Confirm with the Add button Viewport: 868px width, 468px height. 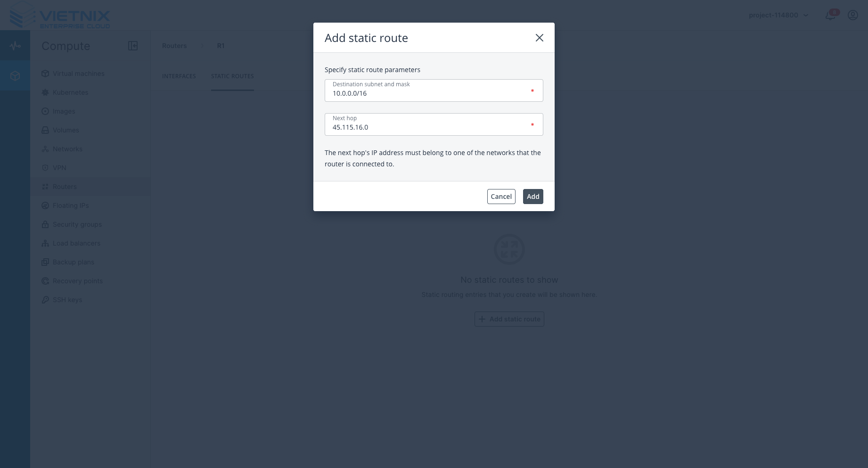532,197
